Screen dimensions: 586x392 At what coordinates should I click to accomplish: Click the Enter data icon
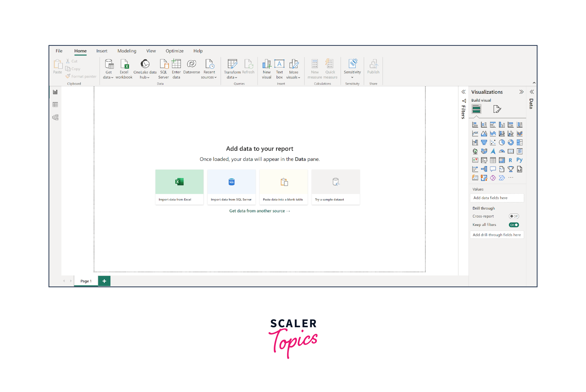tap(176, 64)
